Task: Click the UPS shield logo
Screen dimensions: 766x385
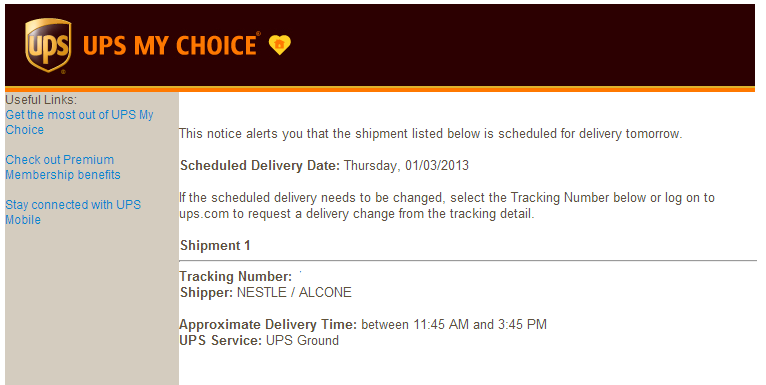Action: [x=48, y=46]
